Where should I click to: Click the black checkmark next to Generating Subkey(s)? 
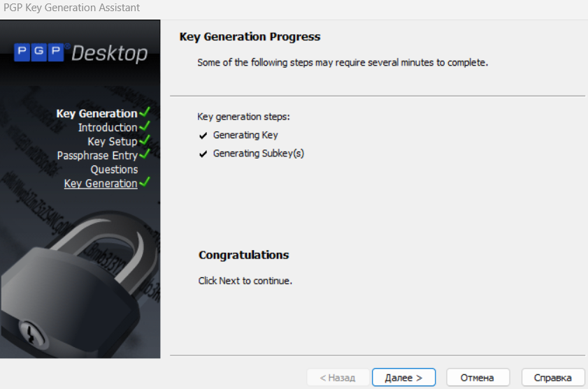203,154
